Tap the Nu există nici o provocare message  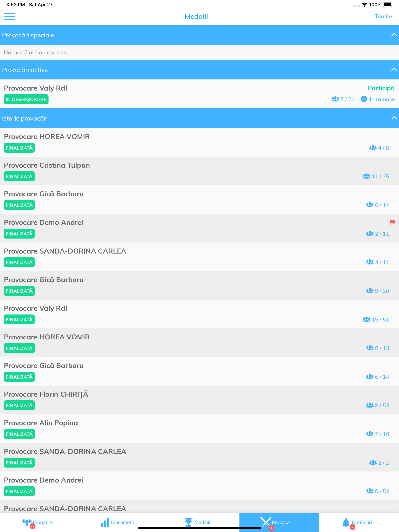tap(36, 52)
